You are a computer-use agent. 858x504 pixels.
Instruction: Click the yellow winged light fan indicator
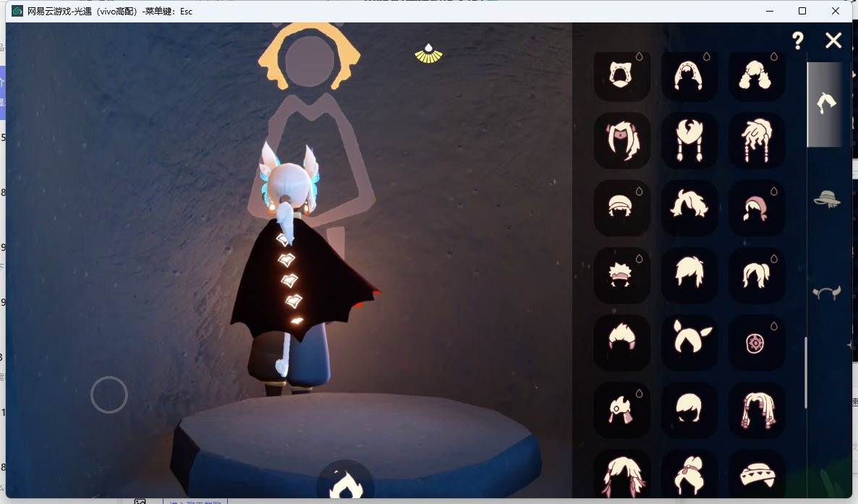point(428,54)
